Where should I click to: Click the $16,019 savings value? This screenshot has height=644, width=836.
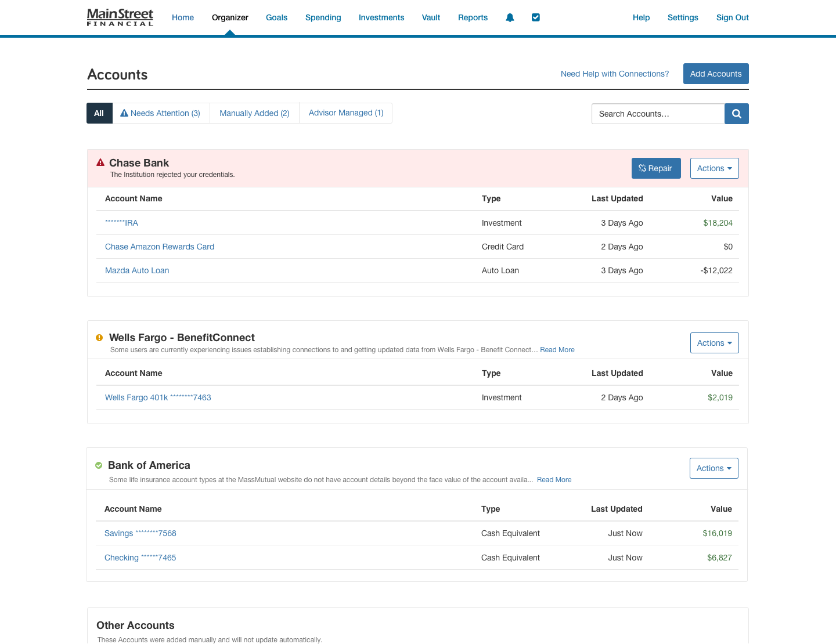click(717, 533)
